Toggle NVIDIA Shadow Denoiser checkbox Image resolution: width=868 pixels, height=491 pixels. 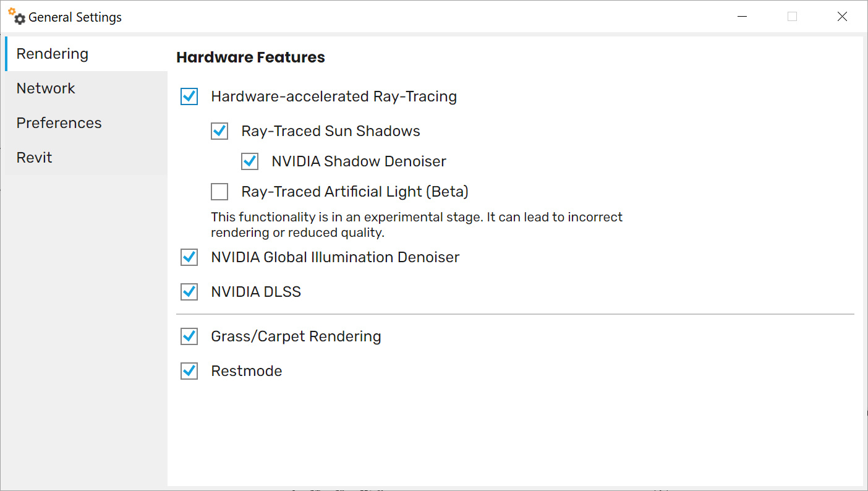(250, 161)
